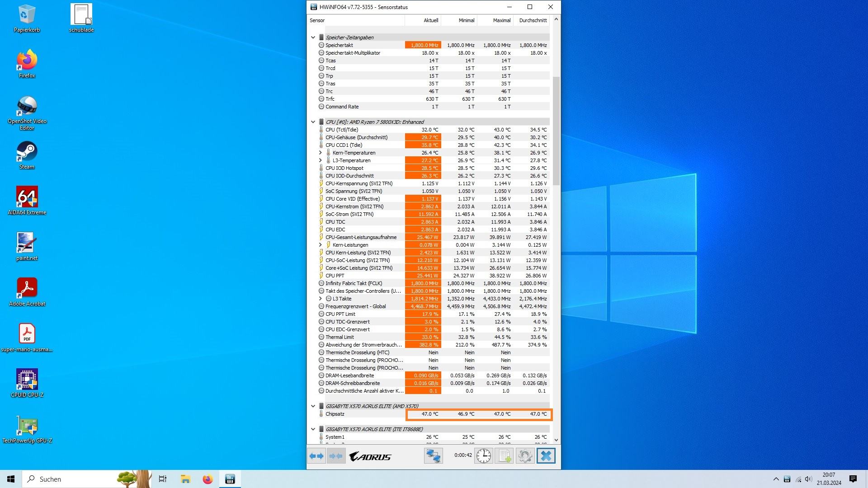Collapse the Speicher-Zeitangaben group
This screenshot has height=488, width=868.
click(313, 38)
